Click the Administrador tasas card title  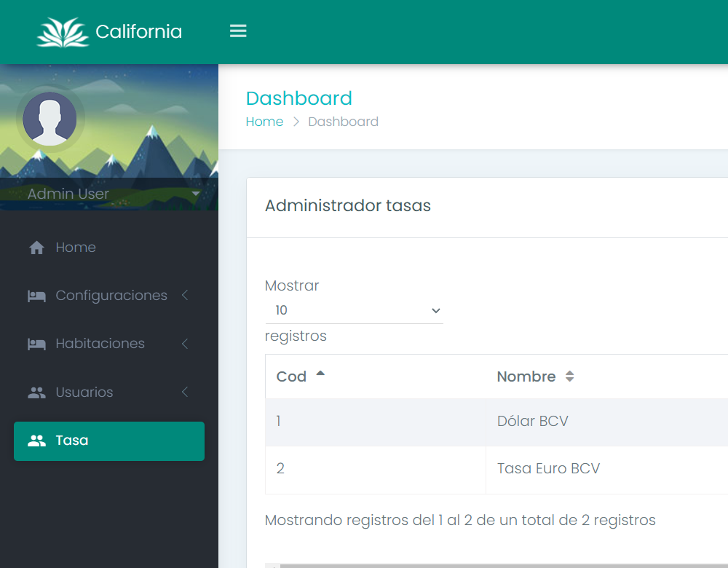[x=348, y=205]
